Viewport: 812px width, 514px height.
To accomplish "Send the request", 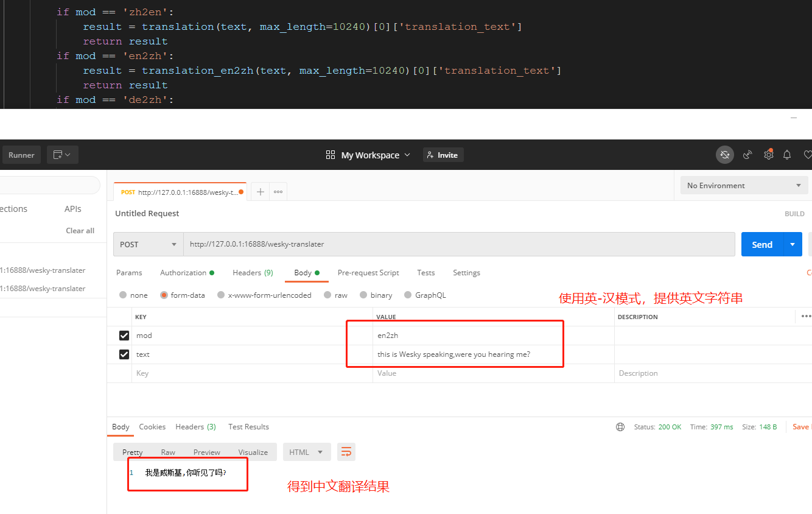I will click(x=762, y=244).
